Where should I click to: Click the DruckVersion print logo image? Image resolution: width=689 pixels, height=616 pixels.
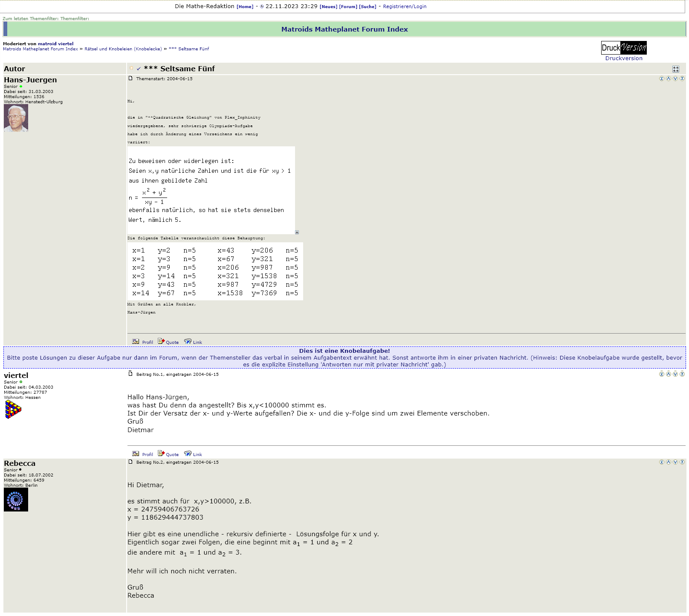pos(623,48)
